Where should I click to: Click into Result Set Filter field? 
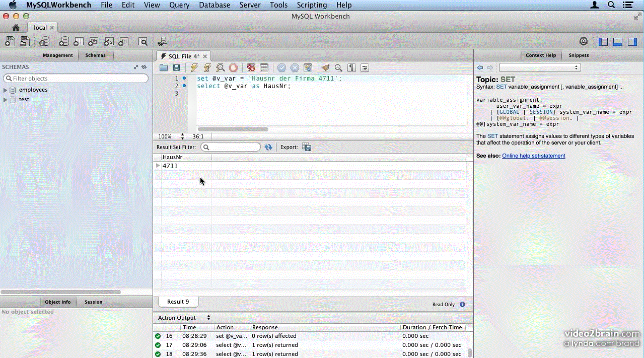tap(231, 147)
